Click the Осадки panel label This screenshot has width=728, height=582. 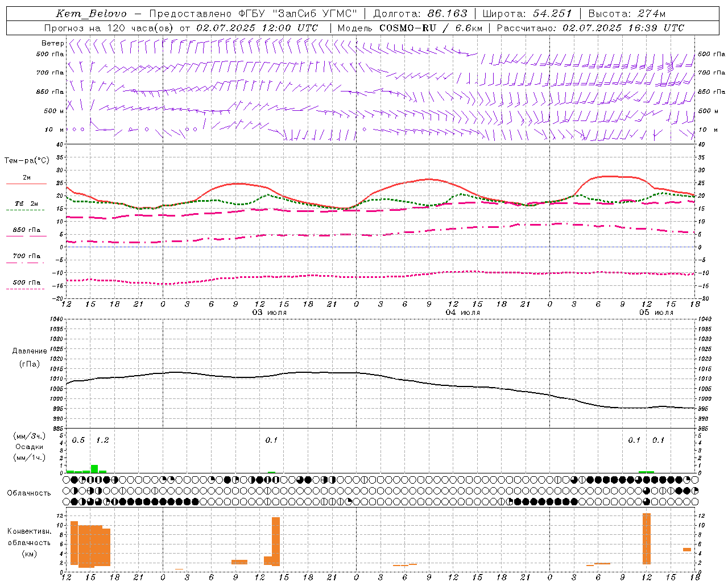[29, 447]
